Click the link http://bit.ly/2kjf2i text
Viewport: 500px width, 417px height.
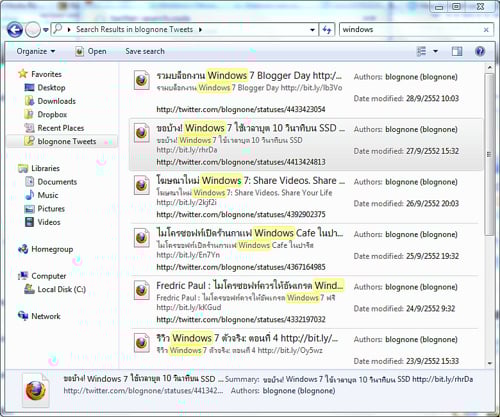point(186,202)
